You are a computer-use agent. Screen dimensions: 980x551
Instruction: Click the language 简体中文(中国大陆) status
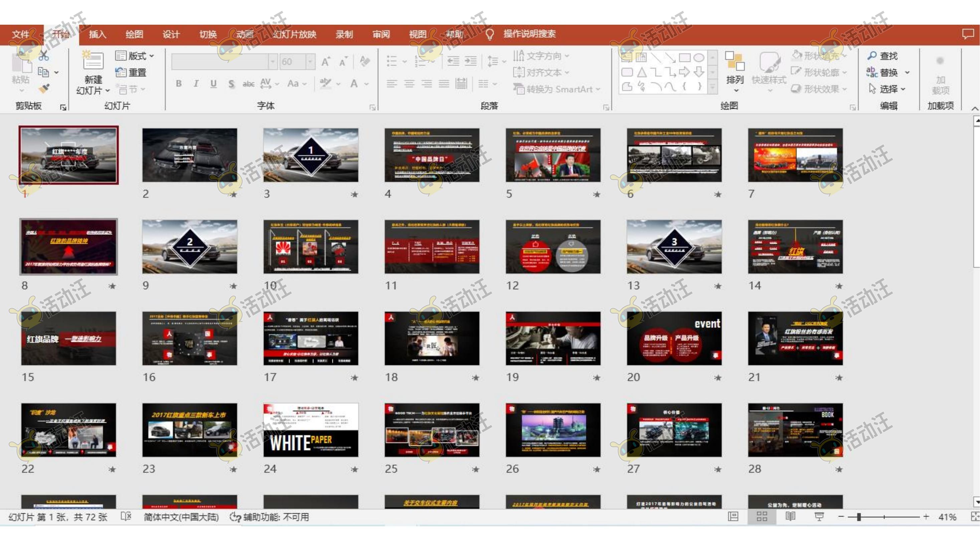181,517
